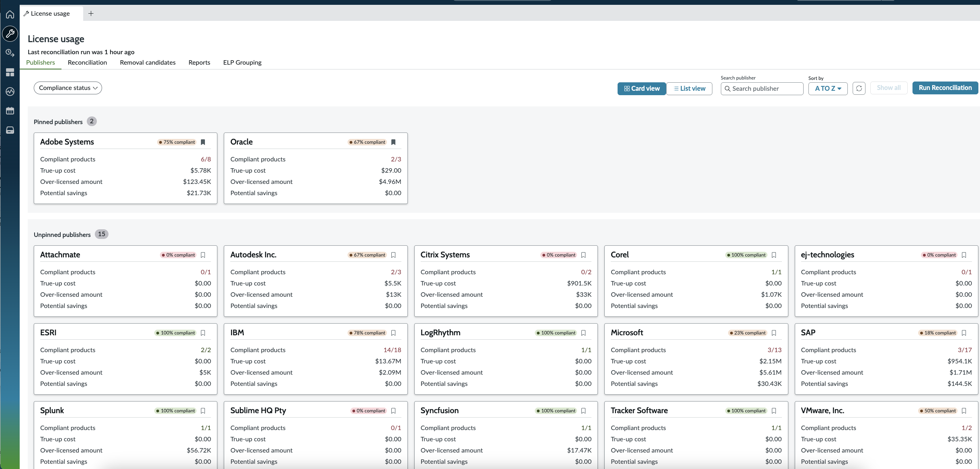980x469 pixels.
Task: Open the Reports tab
Action: (199, 63)
